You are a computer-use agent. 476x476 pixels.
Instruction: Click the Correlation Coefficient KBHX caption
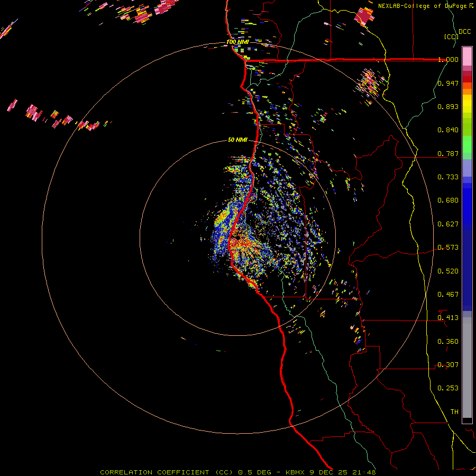(238, 472)
